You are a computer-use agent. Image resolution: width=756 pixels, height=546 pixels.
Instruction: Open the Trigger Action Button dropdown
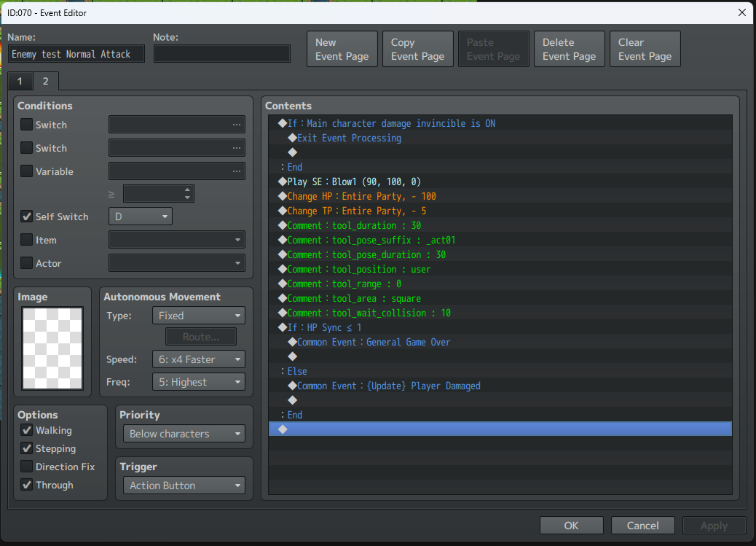184,485
